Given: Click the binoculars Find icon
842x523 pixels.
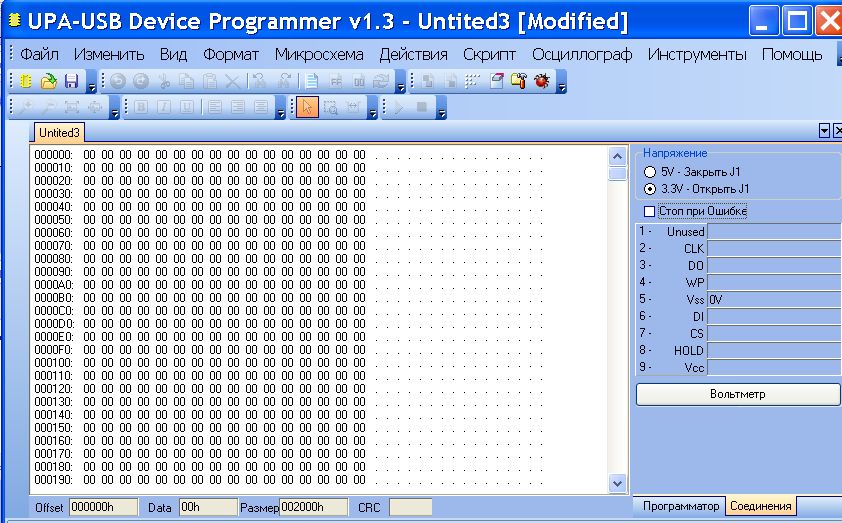Looking at the screenshot, I should 259,81.
